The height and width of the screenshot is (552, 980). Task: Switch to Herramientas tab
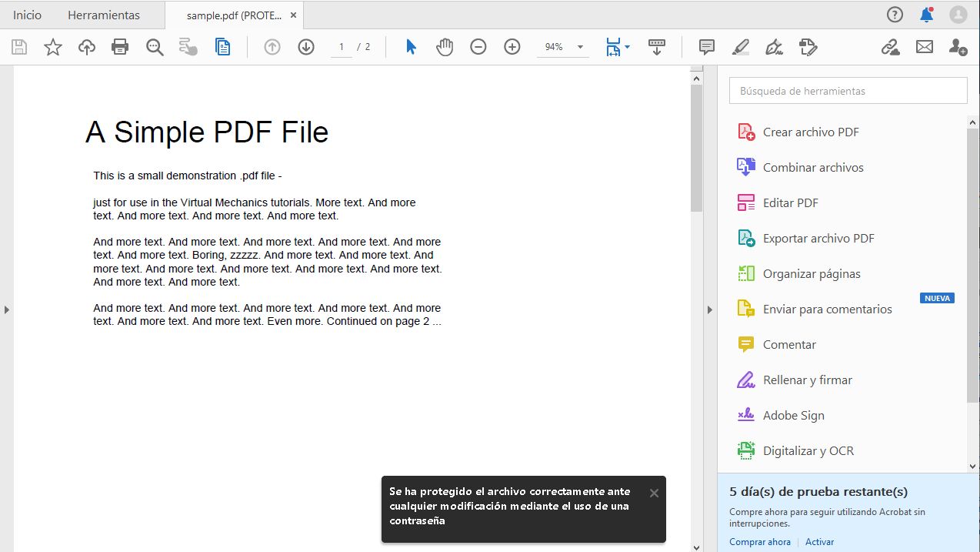[104, 15]
